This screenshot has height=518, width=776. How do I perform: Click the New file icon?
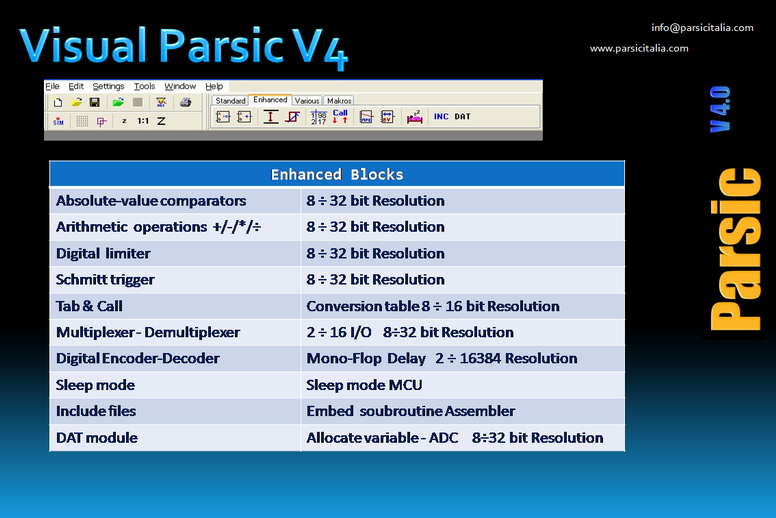pos(57,102)
